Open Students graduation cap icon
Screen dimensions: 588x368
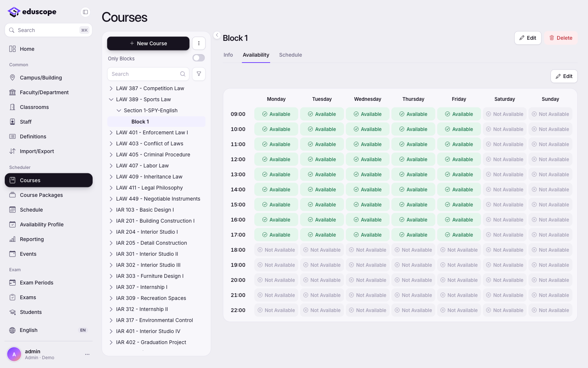coord(12,312)
